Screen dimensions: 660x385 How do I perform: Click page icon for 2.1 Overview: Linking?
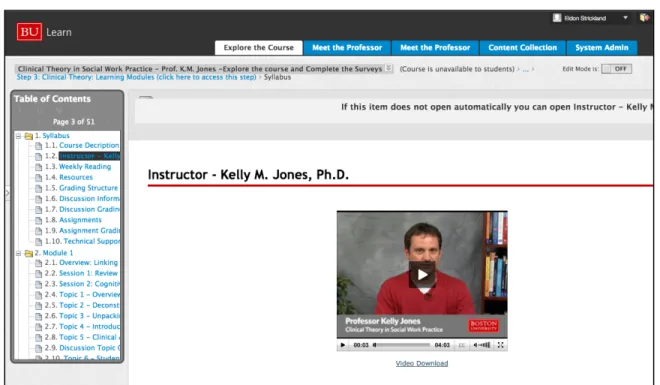click(x=38, y=263)
